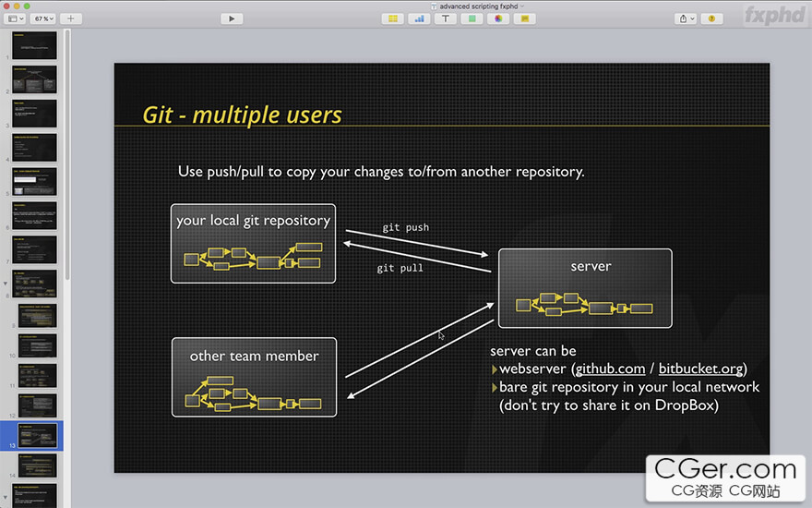812x508 pixels.
Task: Open the bitbucket.org link
Action: pyautogui.click(x=701, y=369)
